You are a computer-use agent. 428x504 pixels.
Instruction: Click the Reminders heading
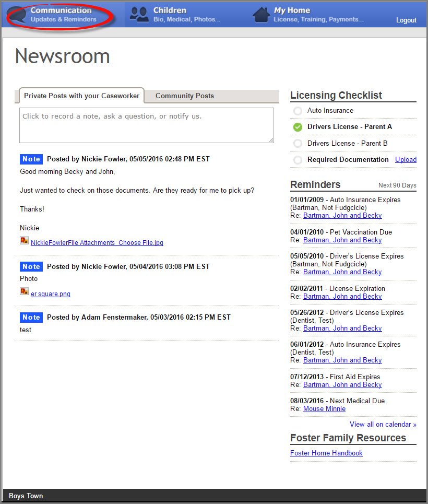click(x=315, y=184)
